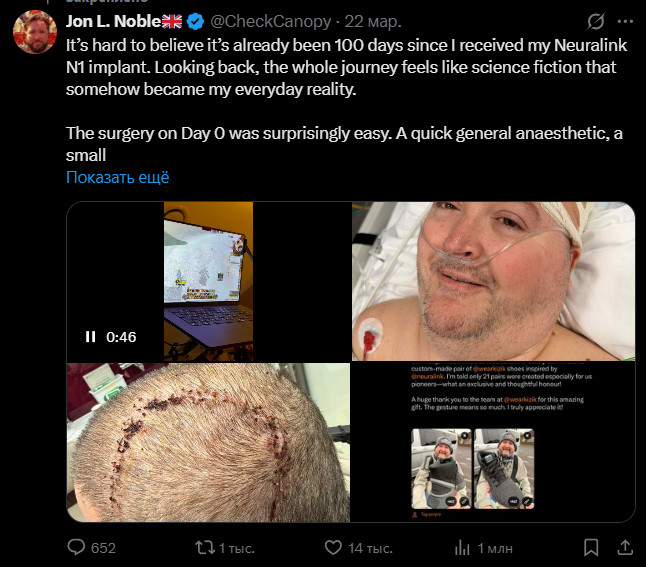Image resolution: width=646 pixels, height=567 pixels.
Task: Open the 22 мар. post date
Action: (x=373, y=21)
